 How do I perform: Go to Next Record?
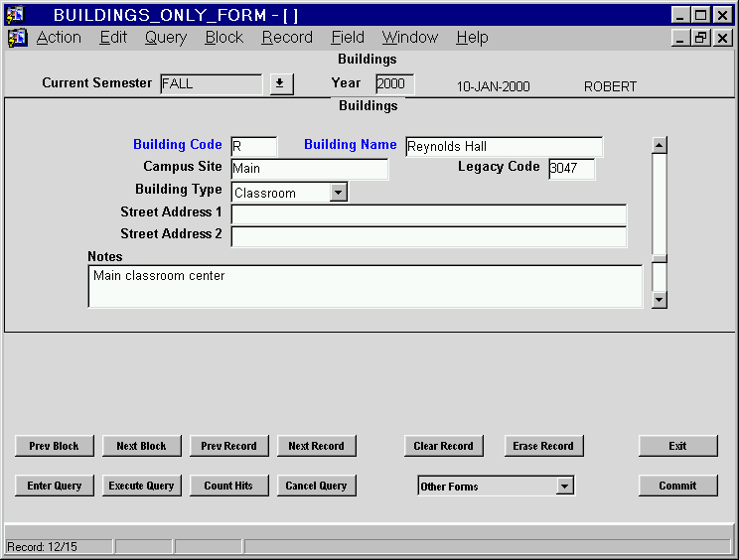tap(316, 446)
